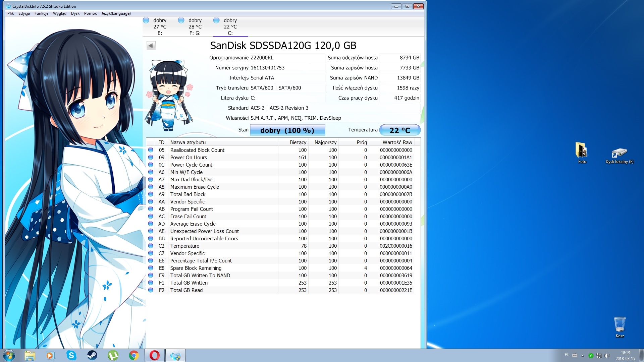Click the 22 °C temperature button

coord(399,130)
